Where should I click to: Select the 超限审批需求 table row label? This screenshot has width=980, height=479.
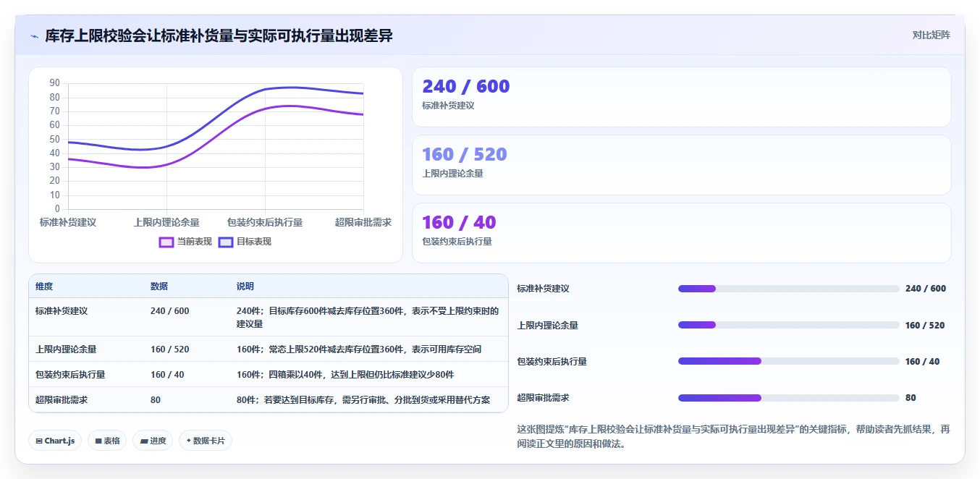click(62, 400)
